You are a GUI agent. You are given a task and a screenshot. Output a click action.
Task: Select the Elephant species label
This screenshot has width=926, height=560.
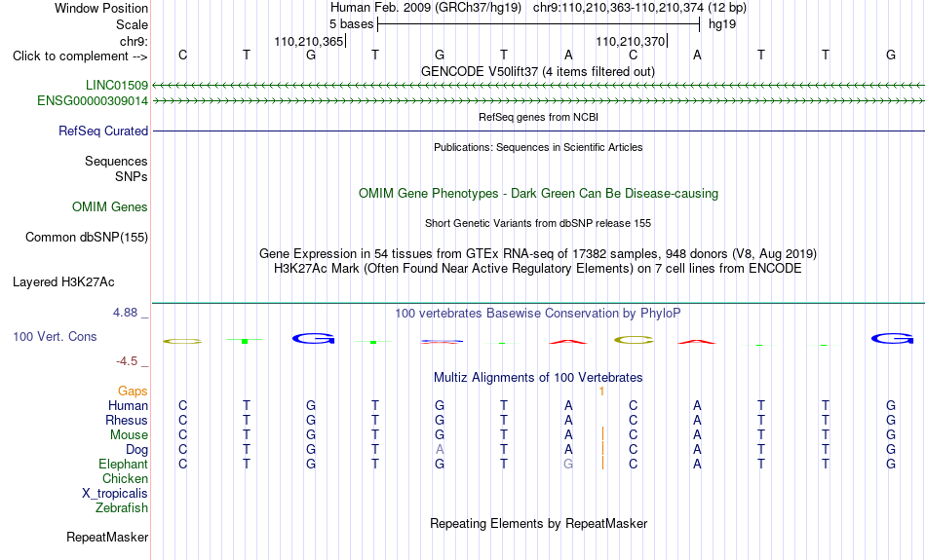coord(124,464)
